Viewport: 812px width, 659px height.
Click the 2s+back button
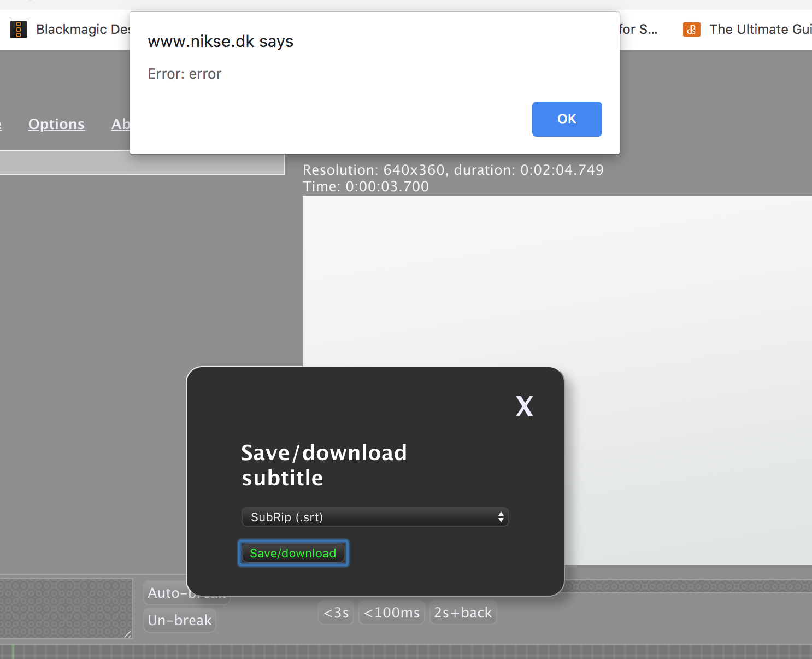[463, 613]
